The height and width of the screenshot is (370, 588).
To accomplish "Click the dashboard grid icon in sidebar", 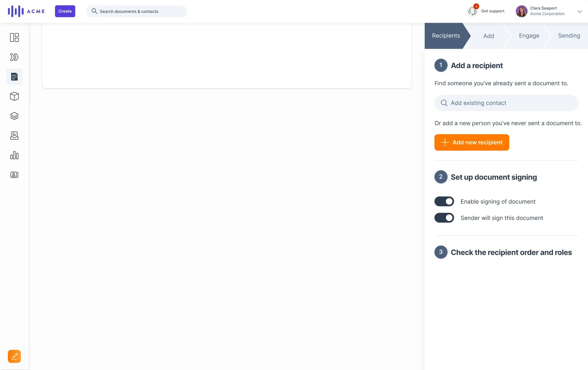I will pos(14,37).
